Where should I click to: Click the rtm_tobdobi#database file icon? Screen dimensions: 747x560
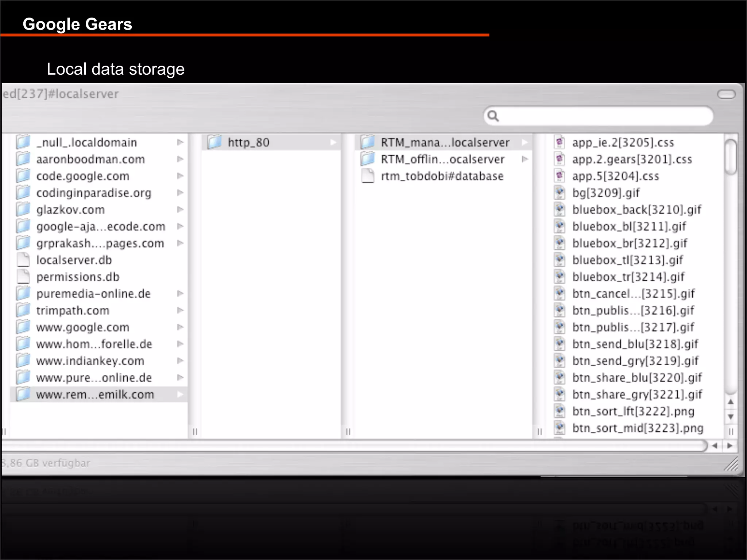368,176
